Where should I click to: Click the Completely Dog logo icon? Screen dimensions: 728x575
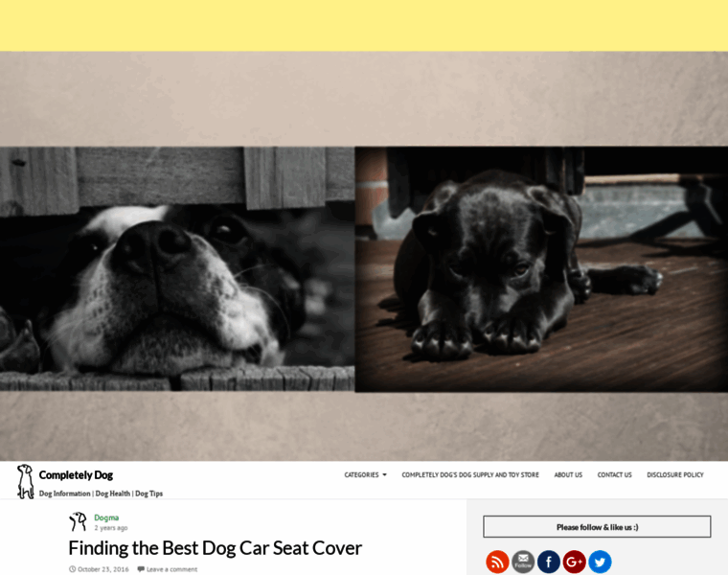point(25,481)
